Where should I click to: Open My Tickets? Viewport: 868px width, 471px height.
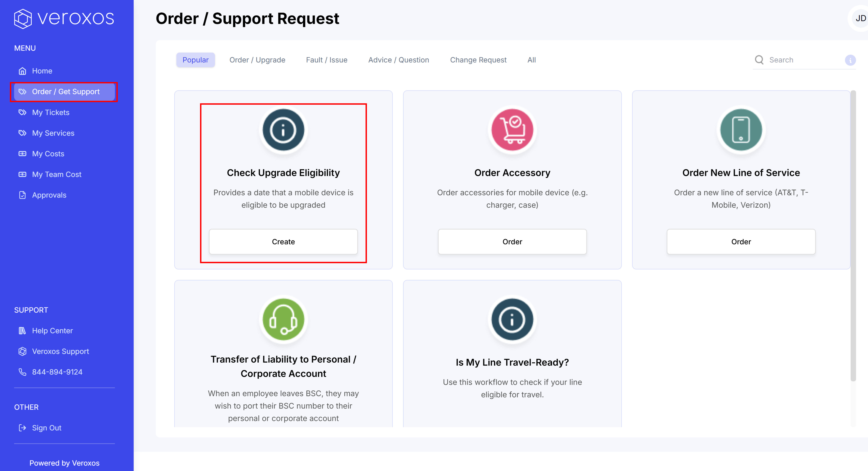(x=64, y=112)
